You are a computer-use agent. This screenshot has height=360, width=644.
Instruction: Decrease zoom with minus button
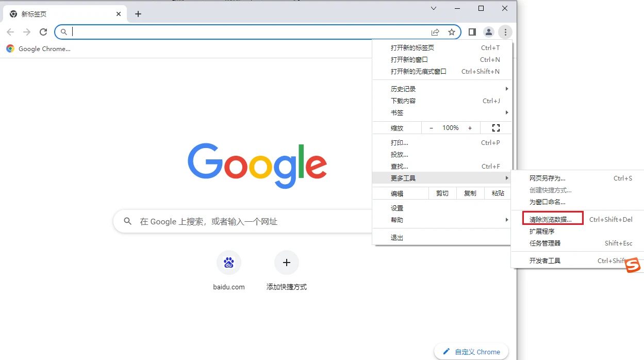click(x=431, y=128)
